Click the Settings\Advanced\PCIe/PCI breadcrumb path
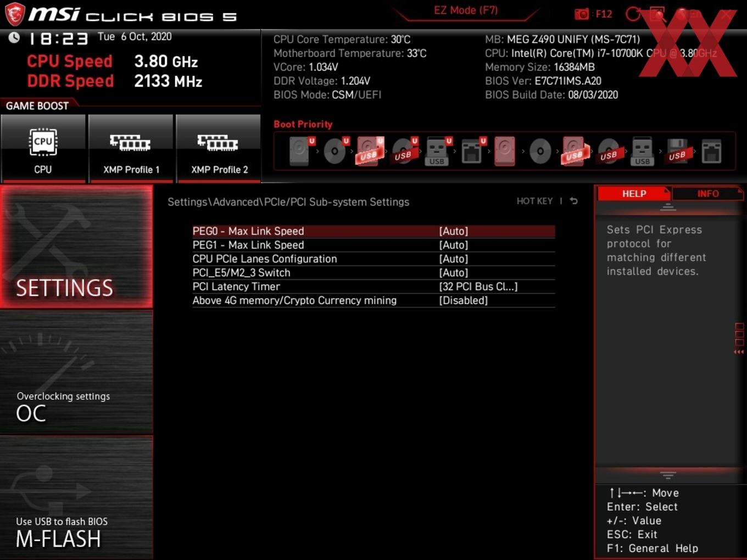Screen dimensions: 747x560 (288, 202)
